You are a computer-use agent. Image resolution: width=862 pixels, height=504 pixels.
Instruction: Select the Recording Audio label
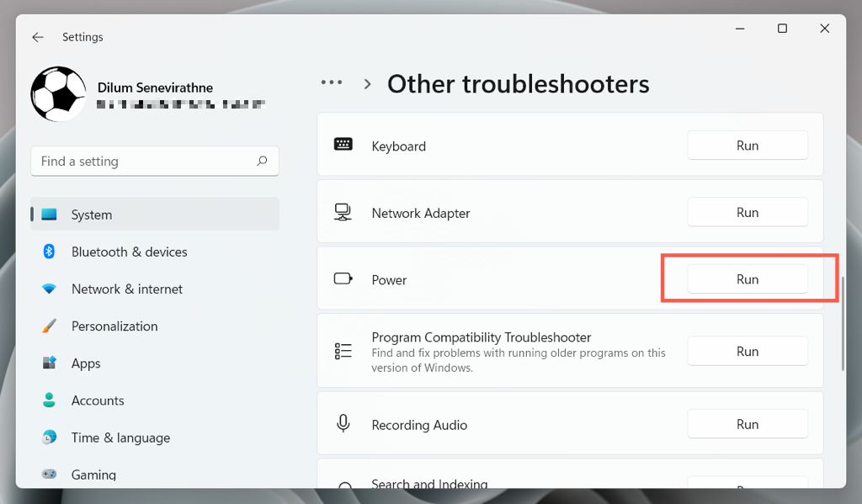tap(419, 425)
